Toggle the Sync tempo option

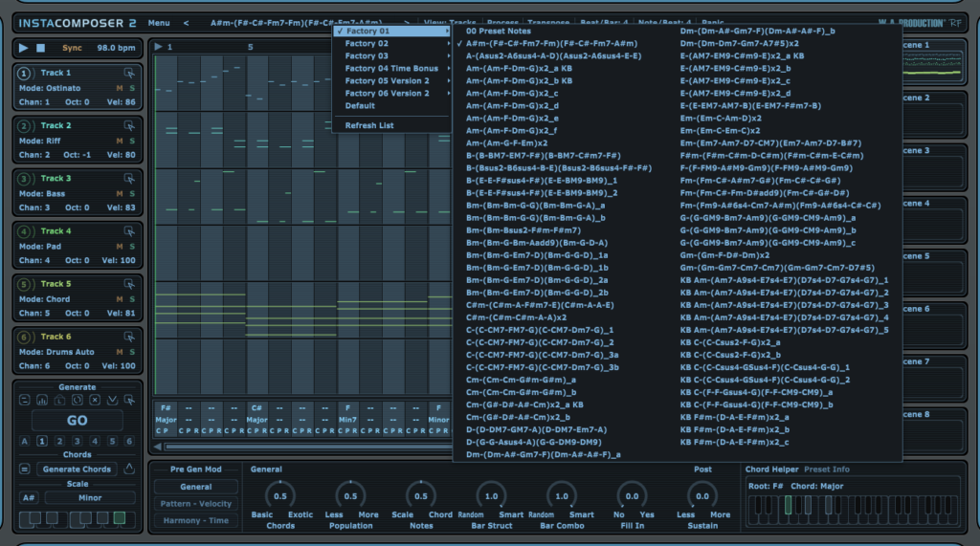72,48
